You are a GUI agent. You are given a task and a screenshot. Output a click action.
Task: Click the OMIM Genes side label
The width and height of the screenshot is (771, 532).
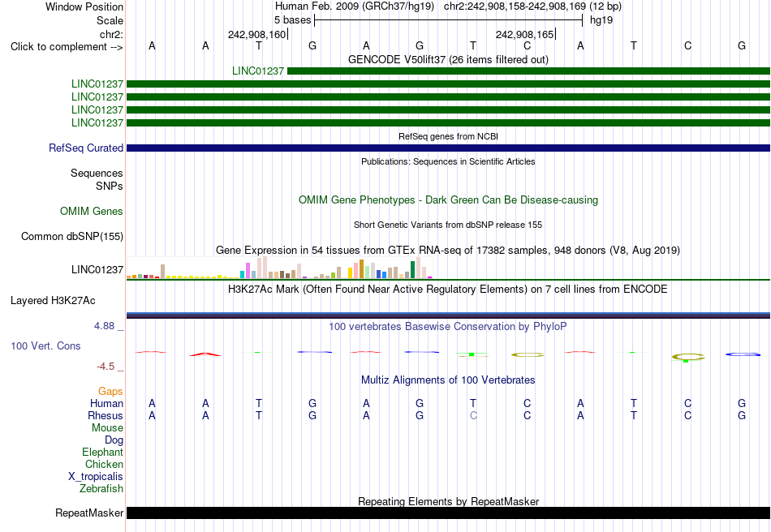point(92,211)
